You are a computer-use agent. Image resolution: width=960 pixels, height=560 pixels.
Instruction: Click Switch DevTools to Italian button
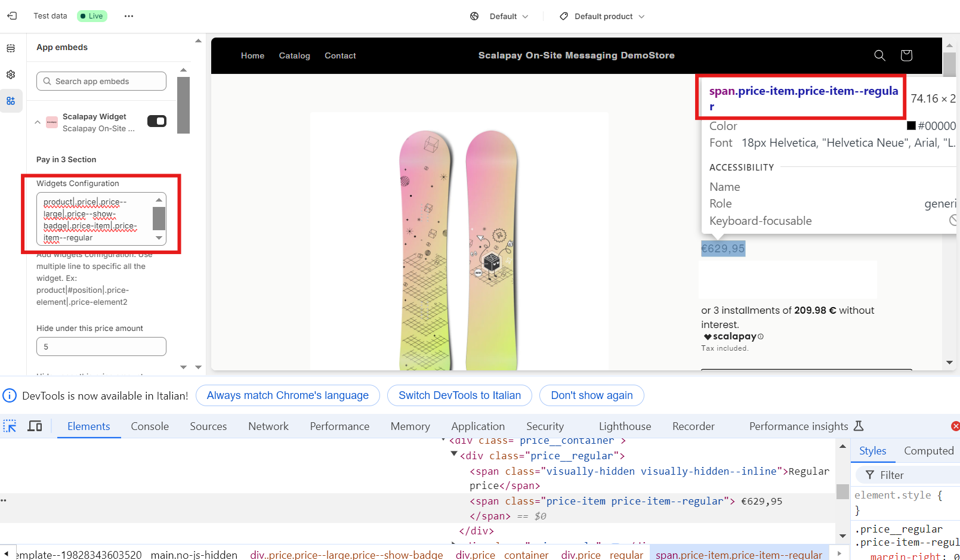(459, 395)
